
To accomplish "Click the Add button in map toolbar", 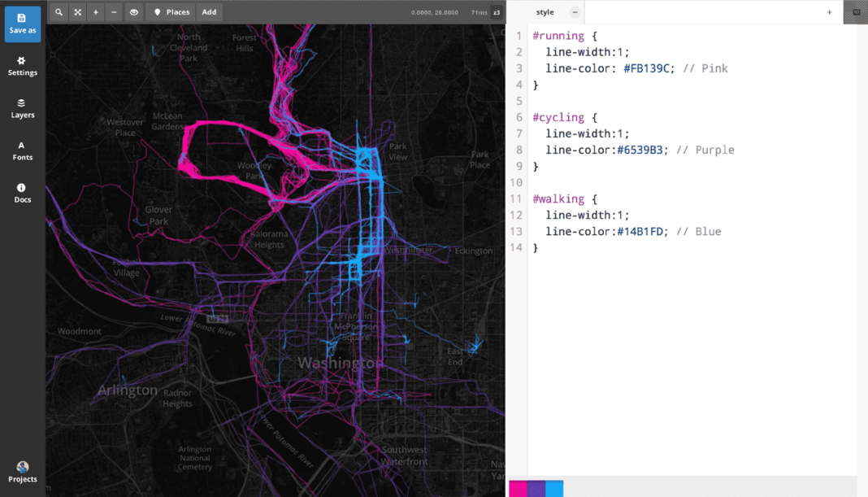I will 209,12.
